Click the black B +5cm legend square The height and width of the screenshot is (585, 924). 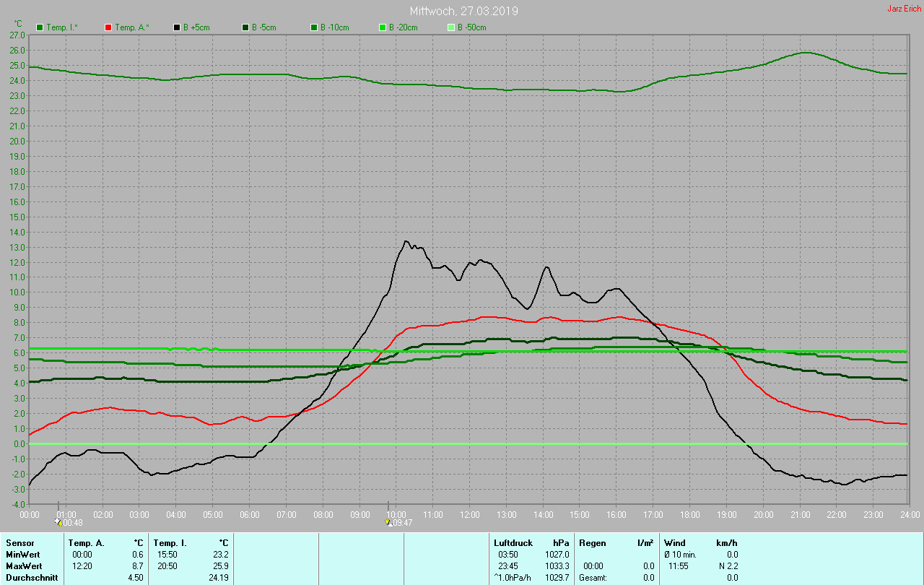[177, 27]
